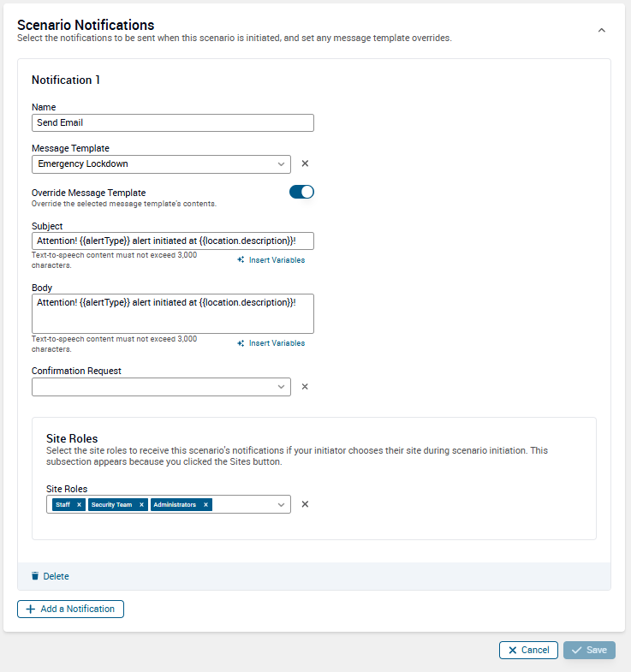Disable the Override Message Template toggle

tap(301, 192)
